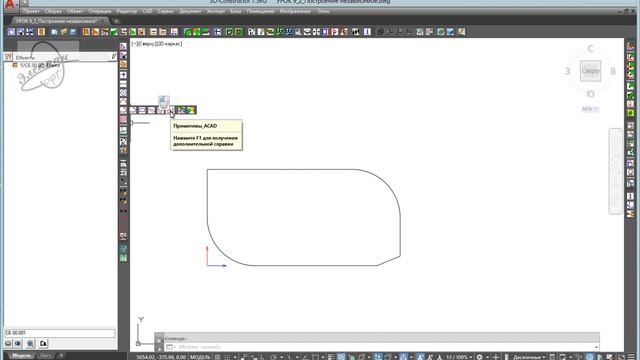Viewport: 640px width, 360px height.
Task: Click the Сверху face of the ViewCube
Action: [590, 71]
